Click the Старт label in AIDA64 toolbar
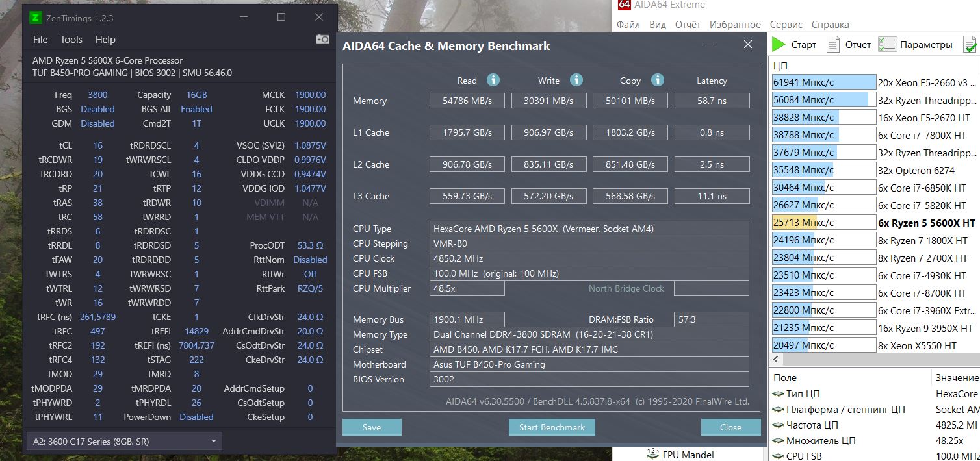Screen dimensions: 980x461 (x=804, y=45)
